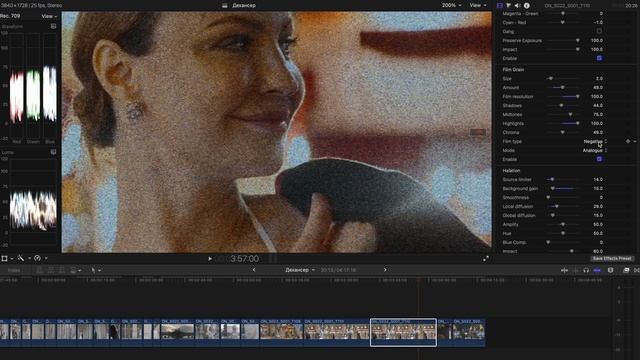Toggle the headphones solo icon
This screenshot has height=360, width=640.
pos(586,270)
